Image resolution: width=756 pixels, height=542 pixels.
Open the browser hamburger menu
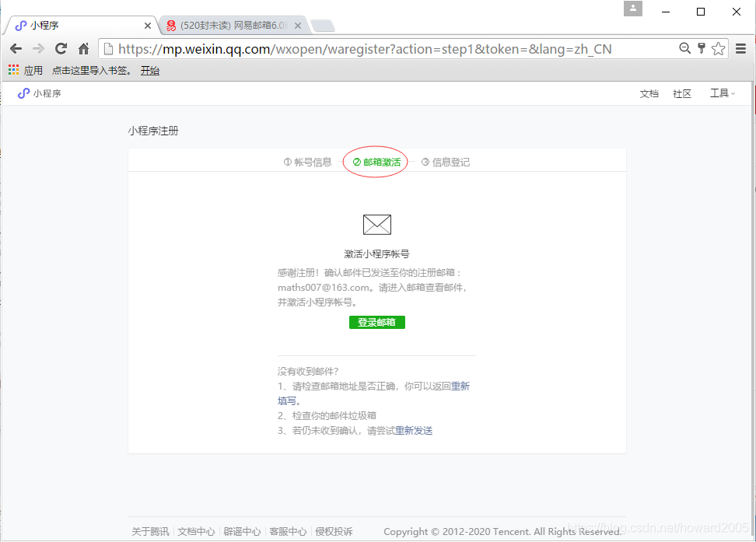[740, 48]
